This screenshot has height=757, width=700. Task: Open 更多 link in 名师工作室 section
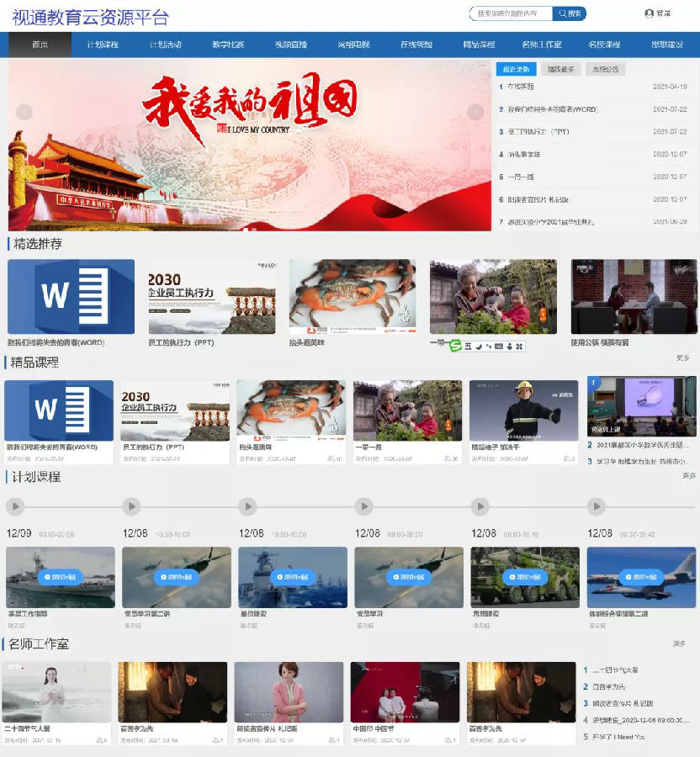[679, 643]
